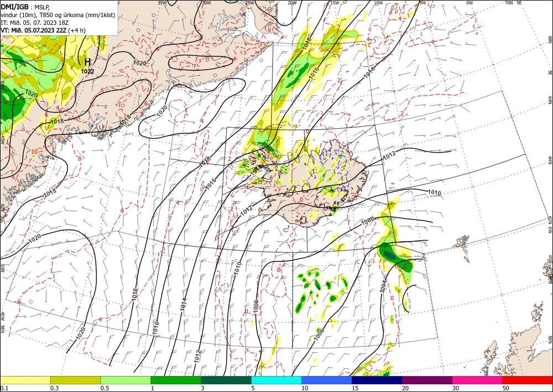Click the '45W' longitude label
The width and height of the screenshot is (553, 392).
click(x=2, y=139)
